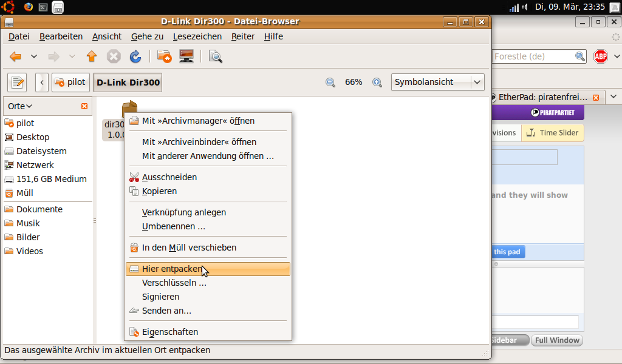The image size is (622, 364).
Task: Open the Lesezeichen menu
Action: tap(197, 36)
